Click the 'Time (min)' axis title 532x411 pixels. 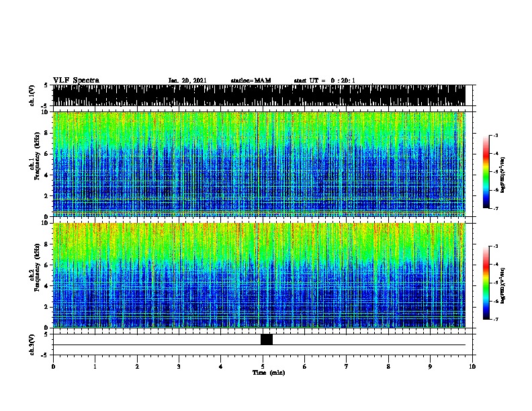[x=269, y=373]
